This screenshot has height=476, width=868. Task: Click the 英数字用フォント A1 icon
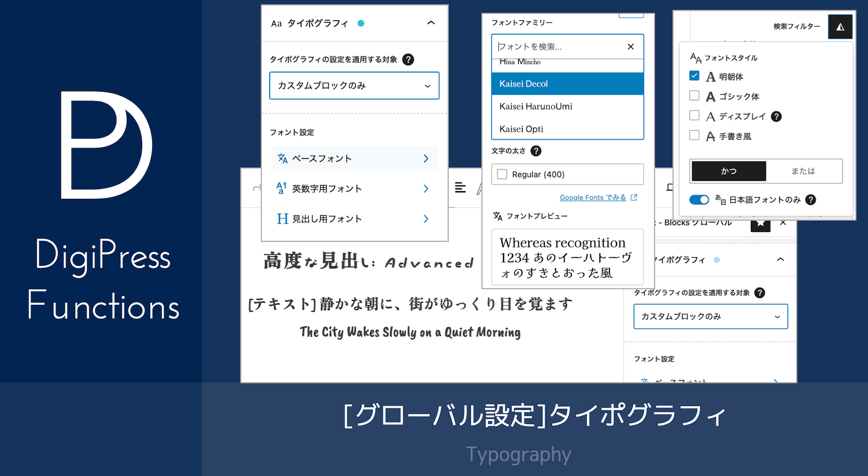[282, 188]
